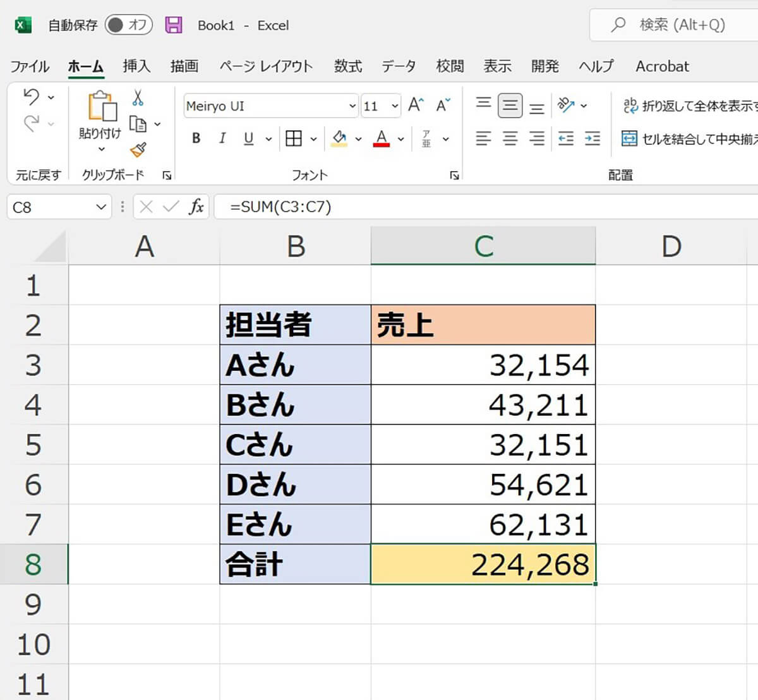Click the Insert Function fx icon
This screenshot has width=758, height=700.
[196, 207]
